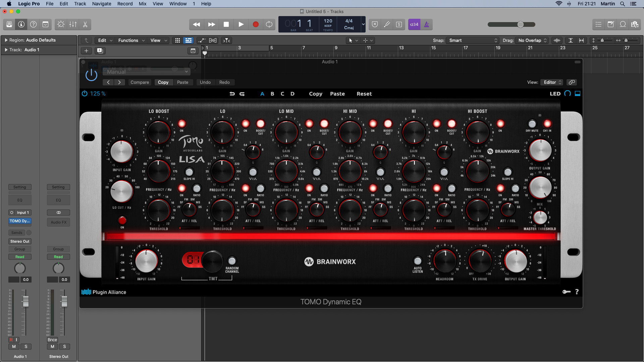644x362 pixels.
Task: Click the plugin Link chain icon
Action: point(572,82)
